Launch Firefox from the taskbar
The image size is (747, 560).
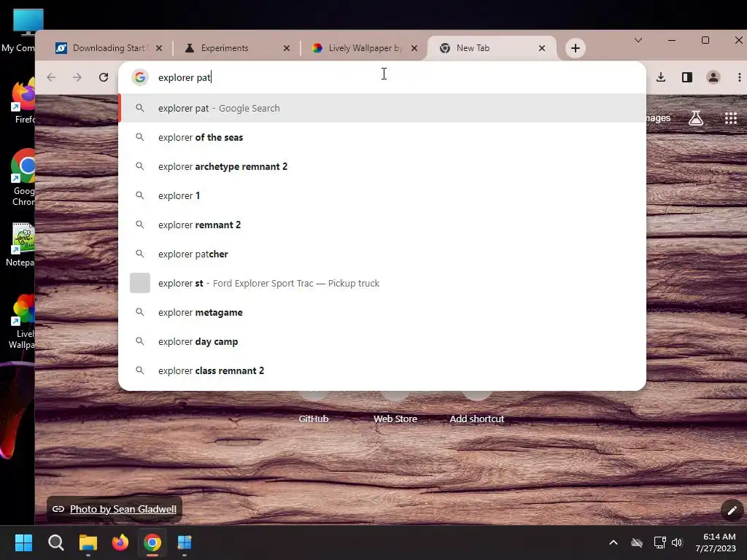120,542
